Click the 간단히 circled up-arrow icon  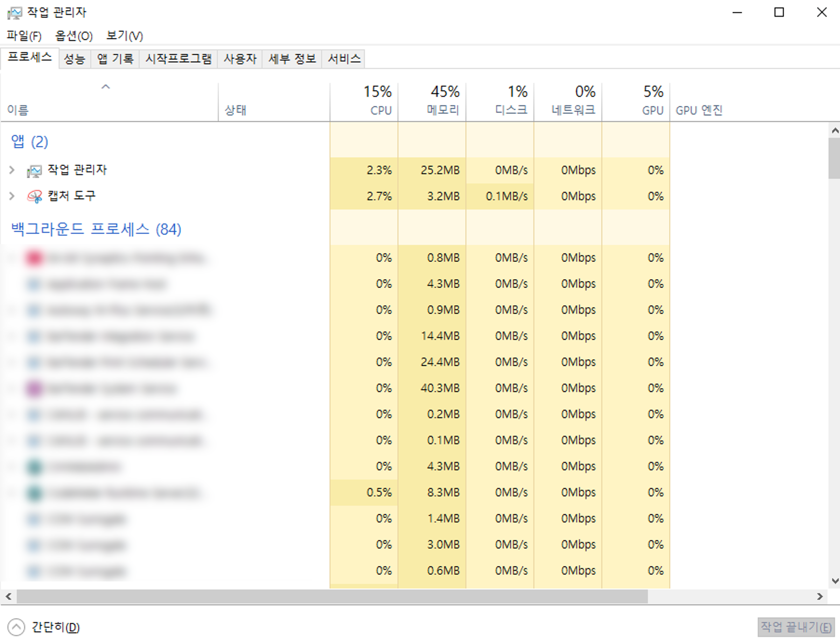(x=16, y=627)
